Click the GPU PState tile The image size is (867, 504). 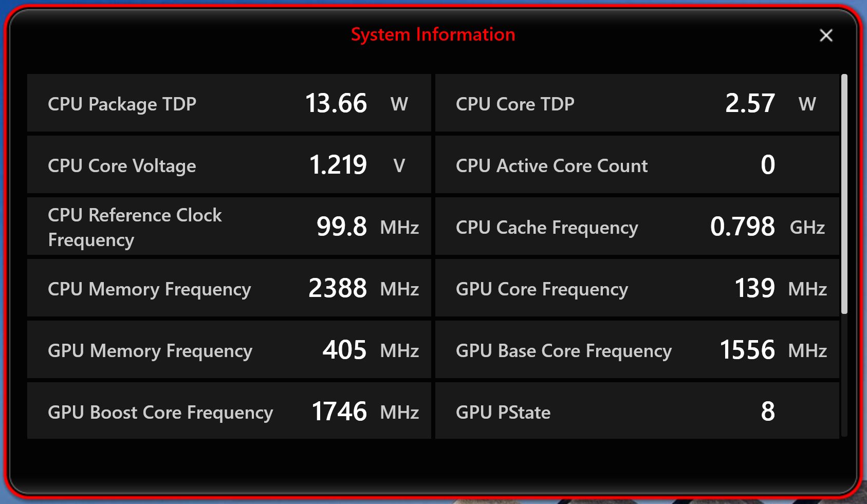[637, 410]
